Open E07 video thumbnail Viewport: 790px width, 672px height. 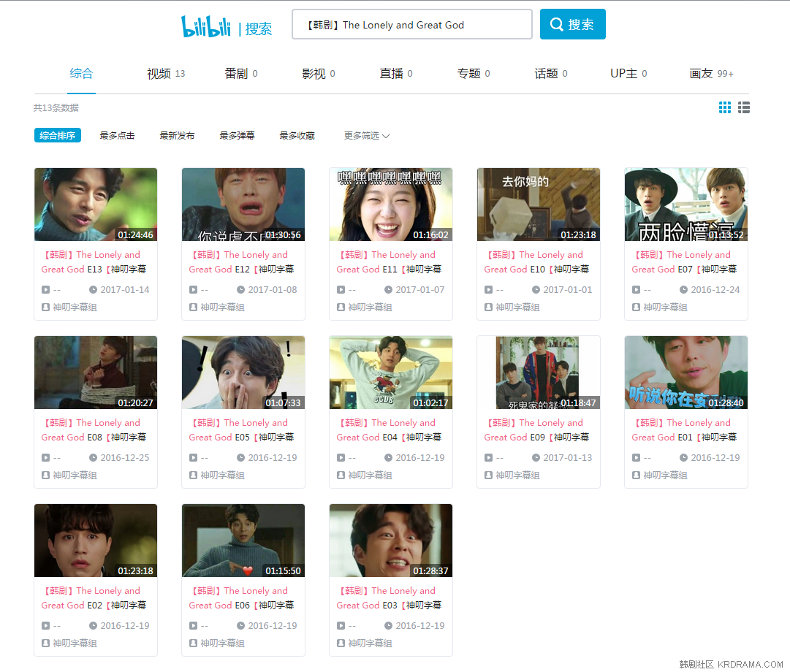(686, 205)
